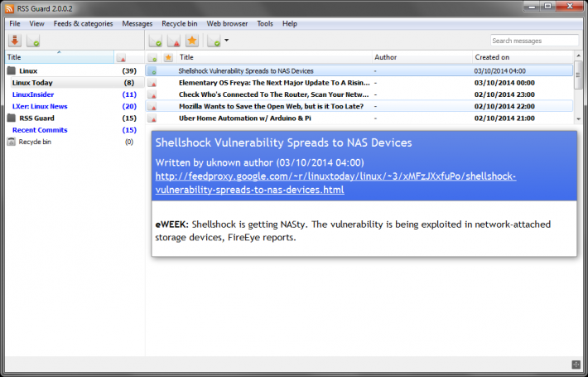Open the File menu

click(15, 24)
